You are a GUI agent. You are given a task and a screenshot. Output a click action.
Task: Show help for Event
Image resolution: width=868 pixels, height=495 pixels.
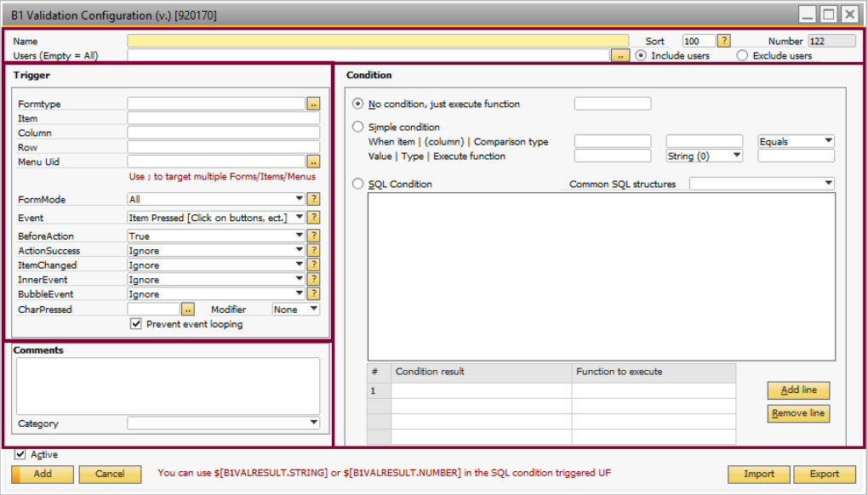click(313, 218)
